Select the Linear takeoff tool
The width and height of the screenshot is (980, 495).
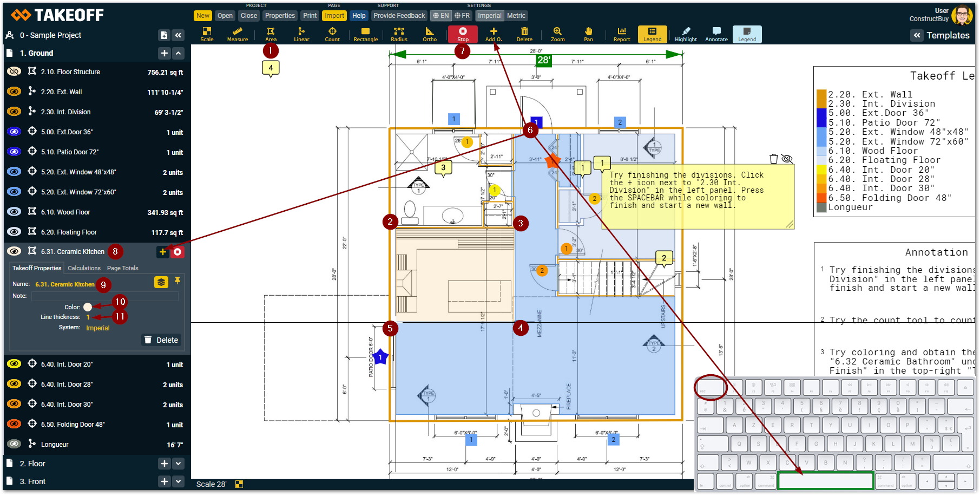301,34
